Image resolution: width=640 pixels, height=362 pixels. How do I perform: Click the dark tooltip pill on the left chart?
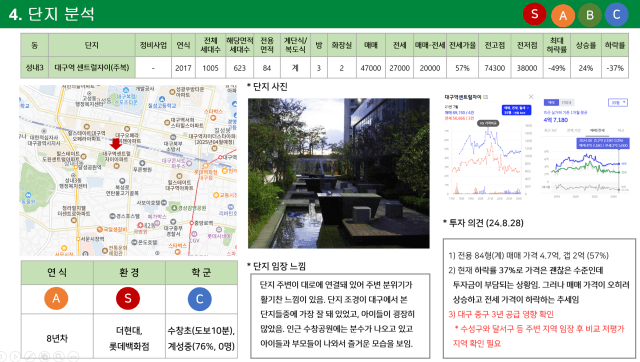488,123
